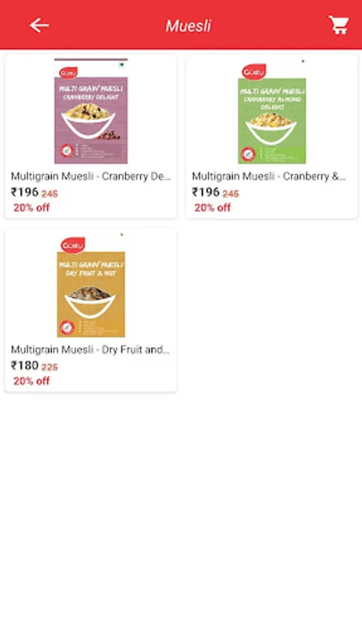Select the Multigrain Muesli - Cranberry De... title
362x644 pixels.
click(91, 177)
